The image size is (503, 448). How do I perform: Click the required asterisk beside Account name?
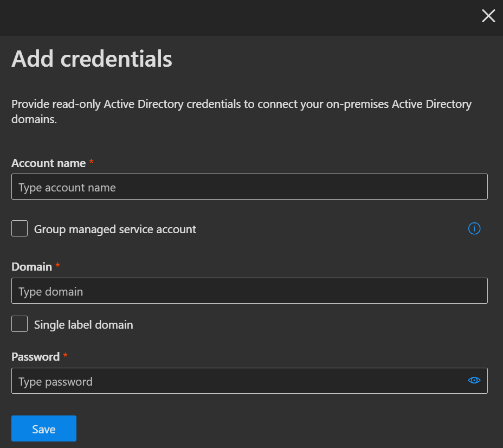pos(92,163)
